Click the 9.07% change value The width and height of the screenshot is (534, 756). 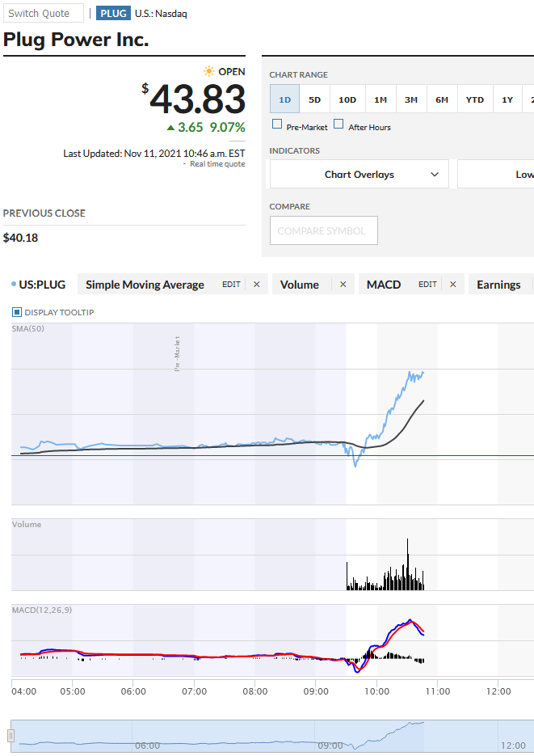point(227,127)
